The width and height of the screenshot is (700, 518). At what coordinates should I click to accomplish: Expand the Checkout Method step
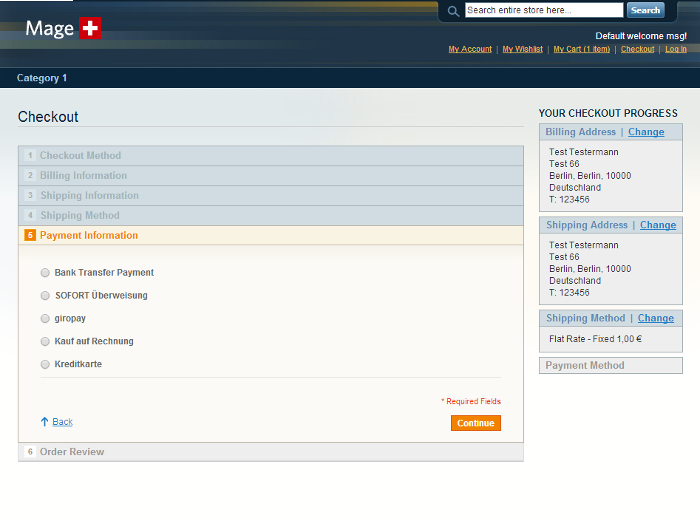[80, 156]
